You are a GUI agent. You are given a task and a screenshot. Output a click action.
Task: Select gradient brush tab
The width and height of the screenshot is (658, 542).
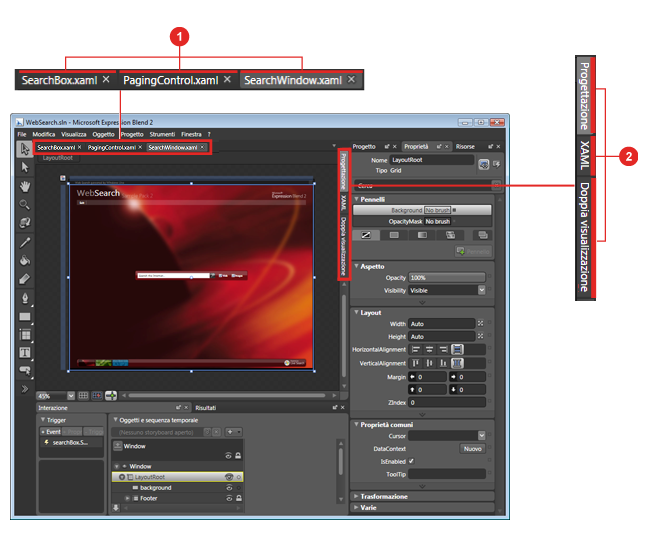(422, 235)
